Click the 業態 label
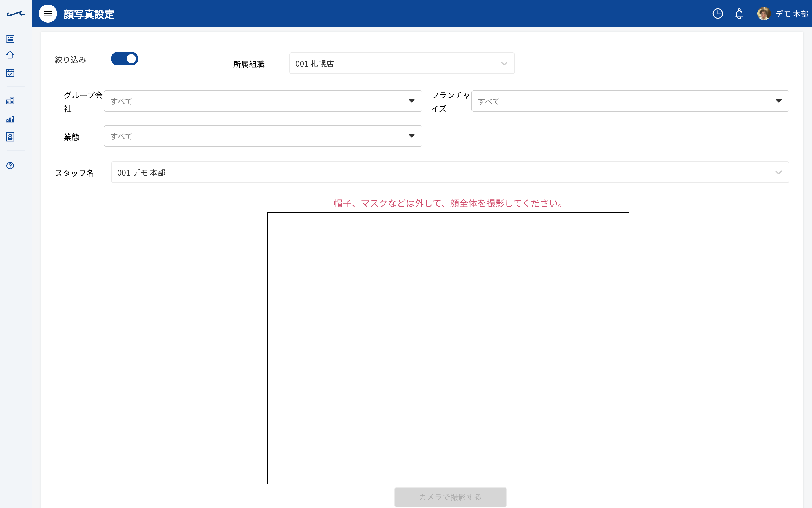Image resolution: width=812 pixels, height=508 pixels. pyautogui.click(x=71, y=137)
